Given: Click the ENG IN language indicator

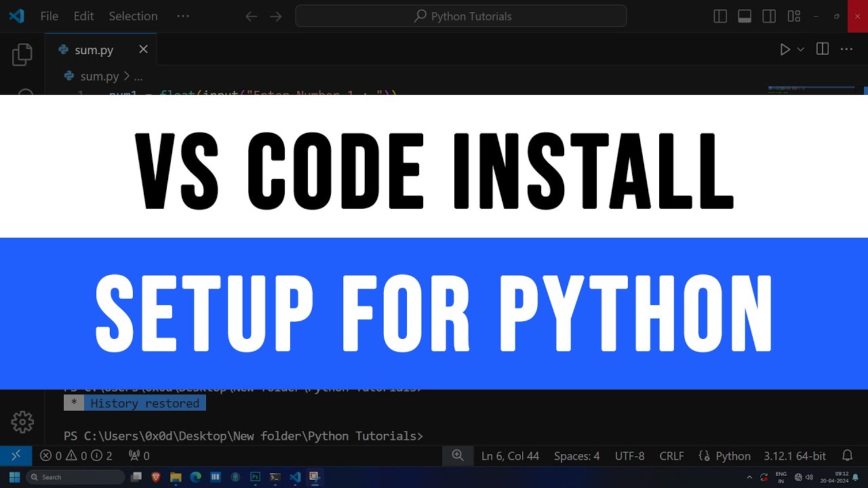Looking at the screenshot, I should point(781,477).
